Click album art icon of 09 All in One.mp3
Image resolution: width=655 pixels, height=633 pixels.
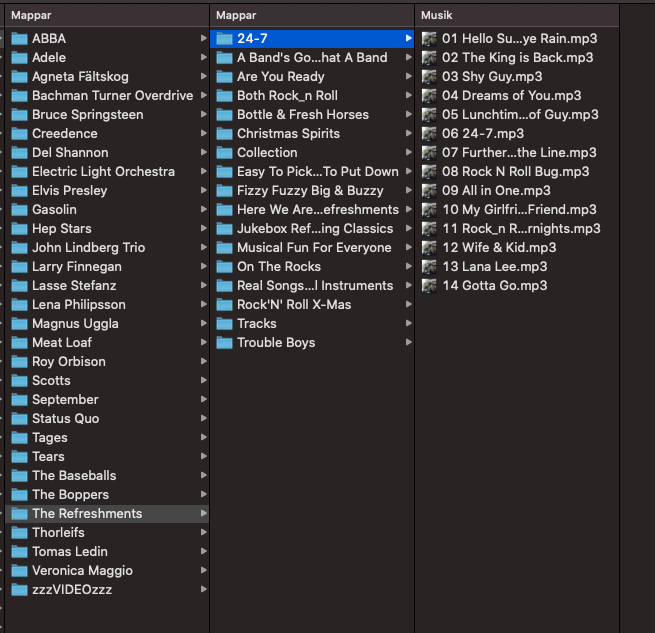point(429,191)
